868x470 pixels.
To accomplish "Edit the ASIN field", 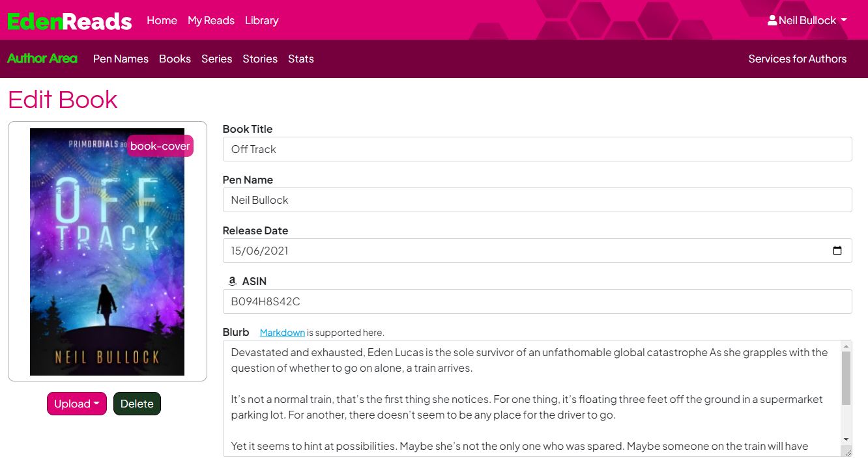I will pyautogui.click(x=537, y=301).
